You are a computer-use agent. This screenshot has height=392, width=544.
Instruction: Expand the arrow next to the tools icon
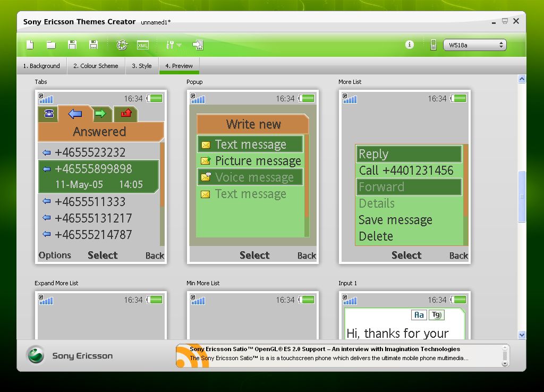tap(179, 45)
